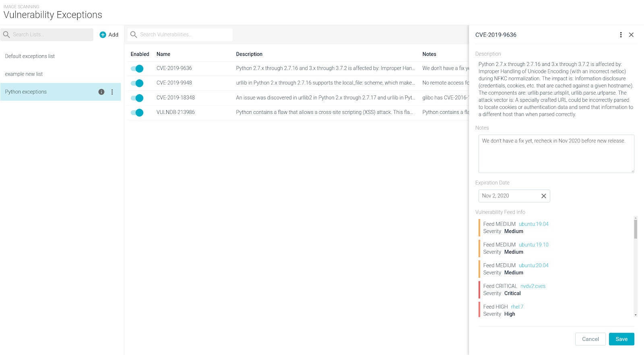The width and height of the screenshot is (644, 355).
Task: Cancel the exception edits
Action: 590,339
